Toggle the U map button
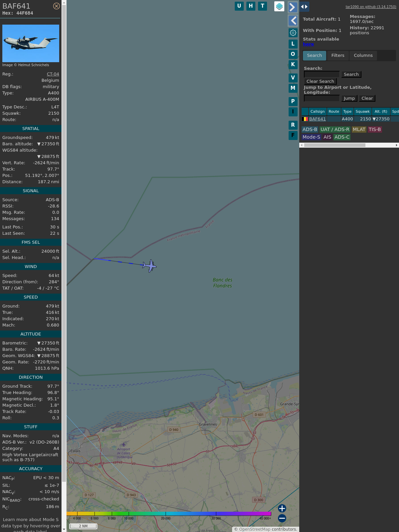Viewport: 399px width, 532px height. (239, 6)
